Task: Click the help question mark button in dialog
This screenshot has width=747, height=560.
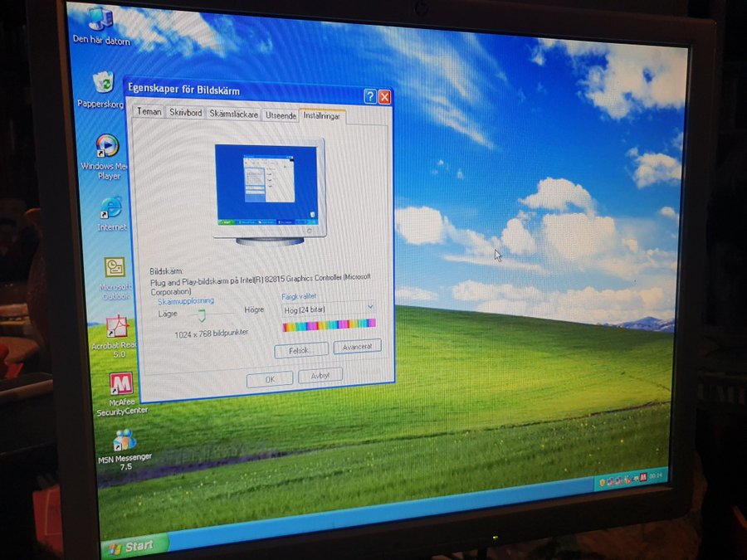Action: click(x=369, y=97)
